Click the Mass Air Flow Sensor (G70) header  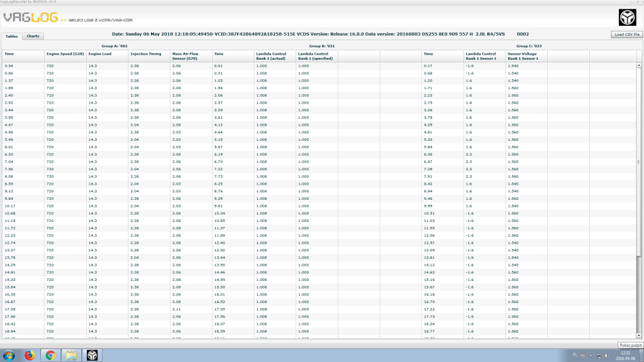pyautogui.click(x=191, y=56)
